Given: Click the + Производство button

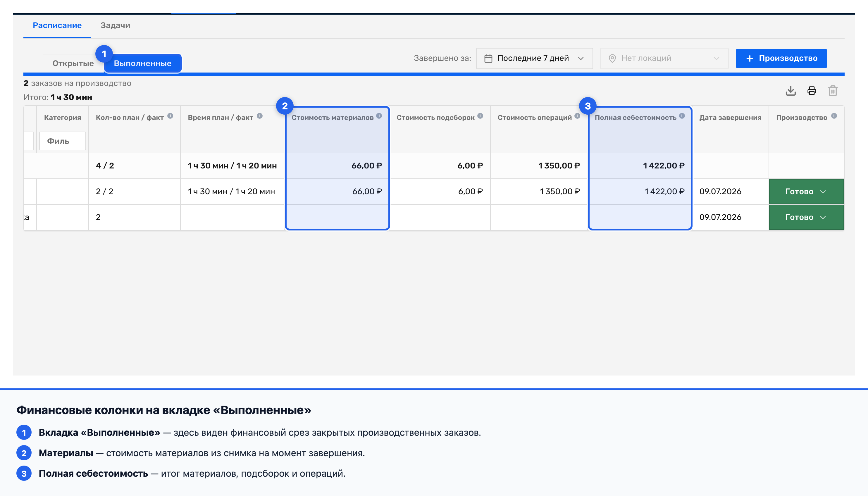Looking at the screenshot, I should pos(781,58).
